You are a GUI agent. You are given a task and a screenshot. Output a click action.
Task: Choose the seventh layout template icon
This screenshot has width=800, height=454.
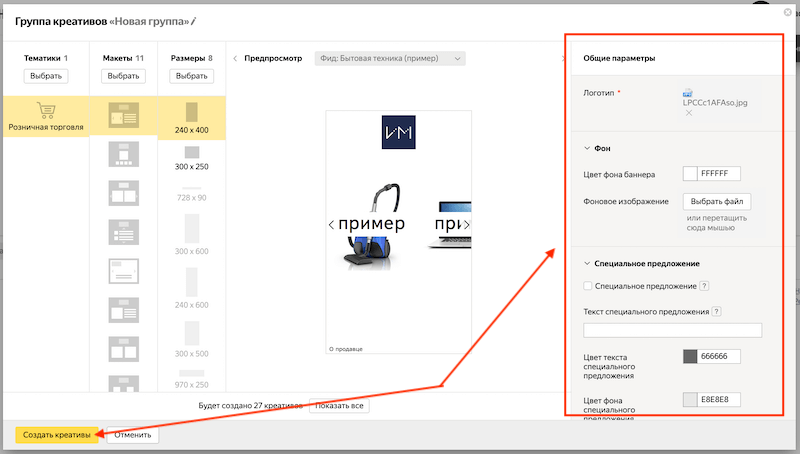click(123, 349)
